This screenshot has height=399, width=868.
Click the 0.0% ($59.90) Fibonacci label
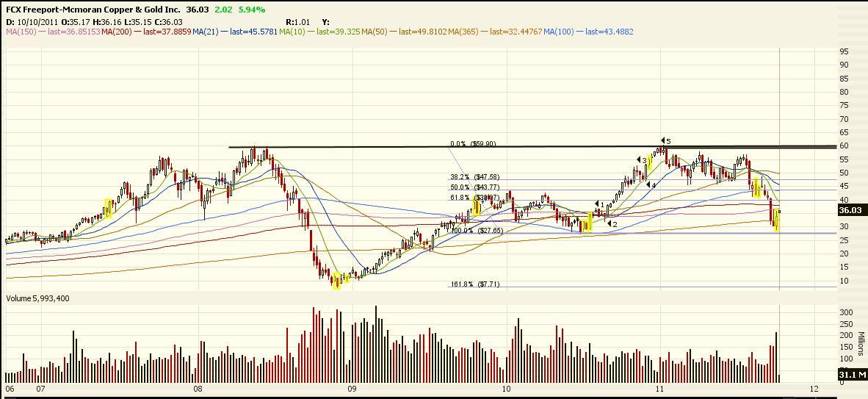click(x=473, y=143)
